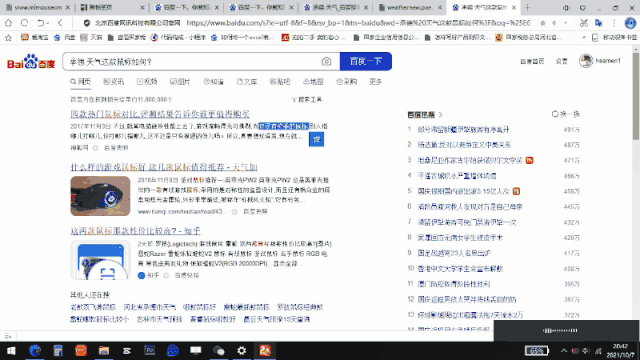Click the address bar URL

point(358,23)
